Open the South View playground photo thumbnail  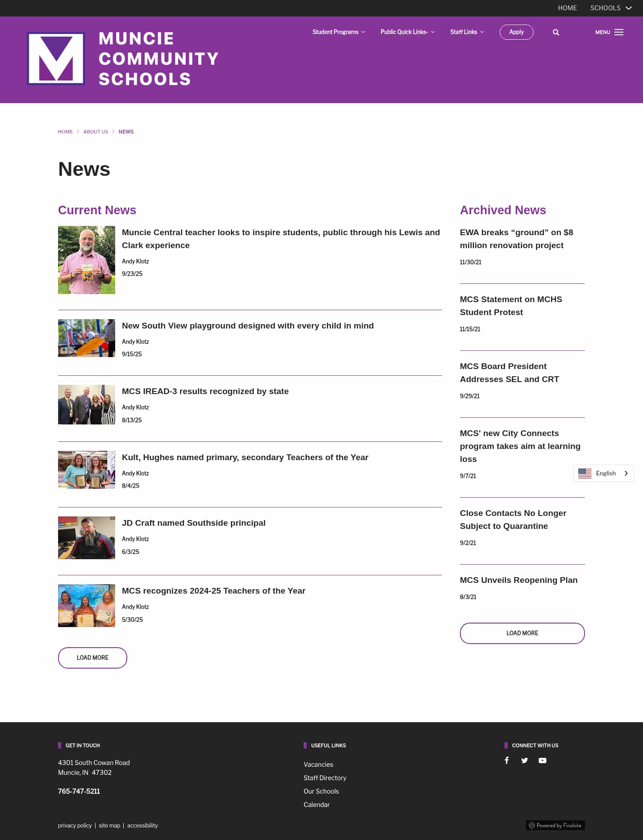(87, 338)
